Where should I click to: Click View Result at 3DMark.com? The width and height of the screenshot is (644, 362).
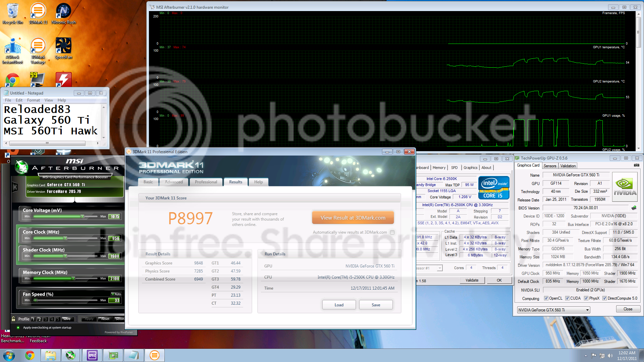(353, 217)
